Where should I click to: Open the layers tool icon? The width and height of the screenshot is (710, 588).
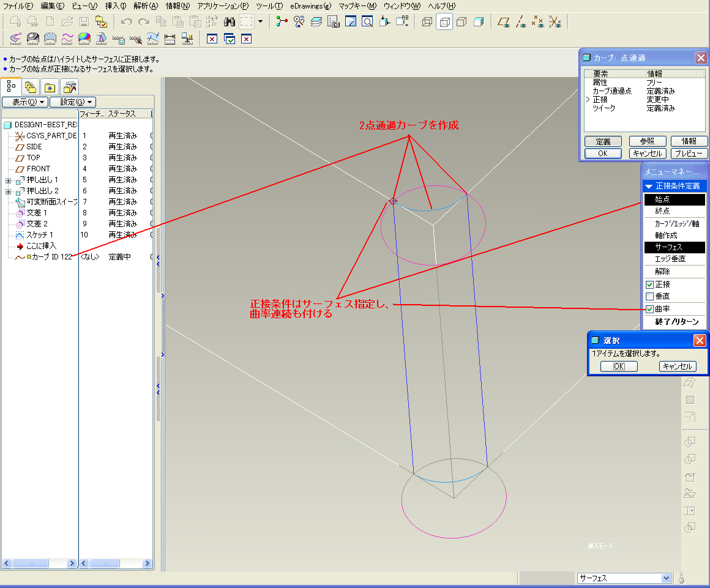click(x=316, y=22)
